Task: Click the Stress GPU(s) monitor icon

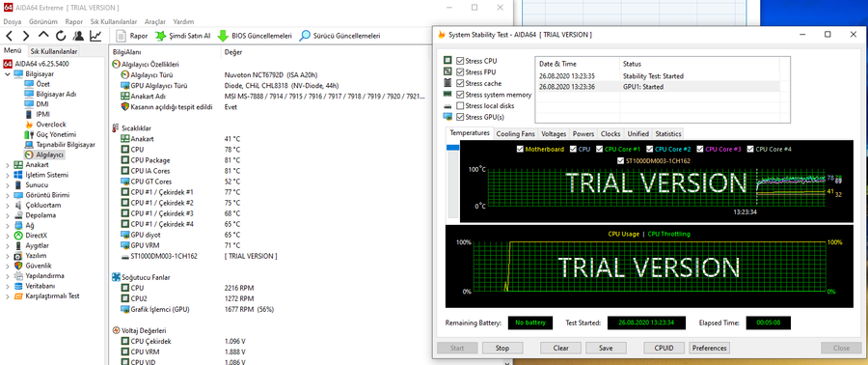Action: [448, 117]
